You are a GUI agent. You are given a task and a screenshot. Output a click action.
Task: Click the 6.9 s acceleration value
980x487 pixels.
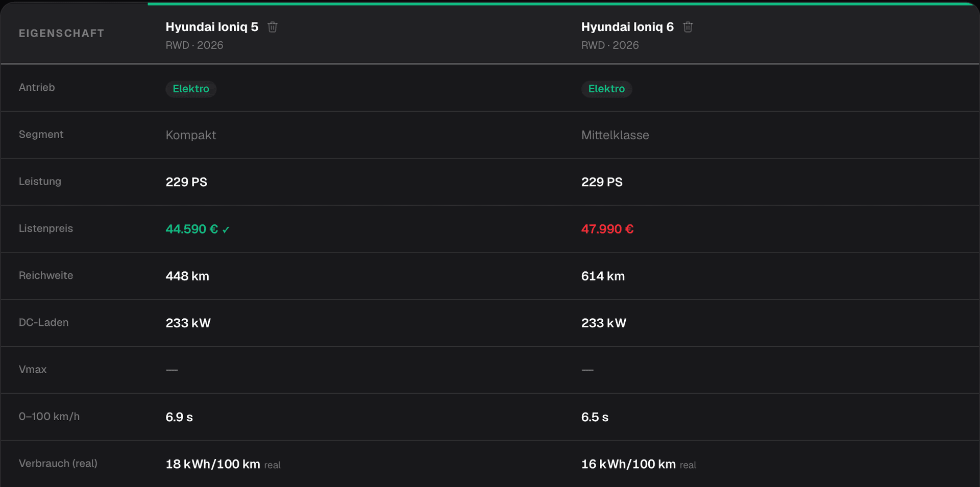tap(179, 417)
